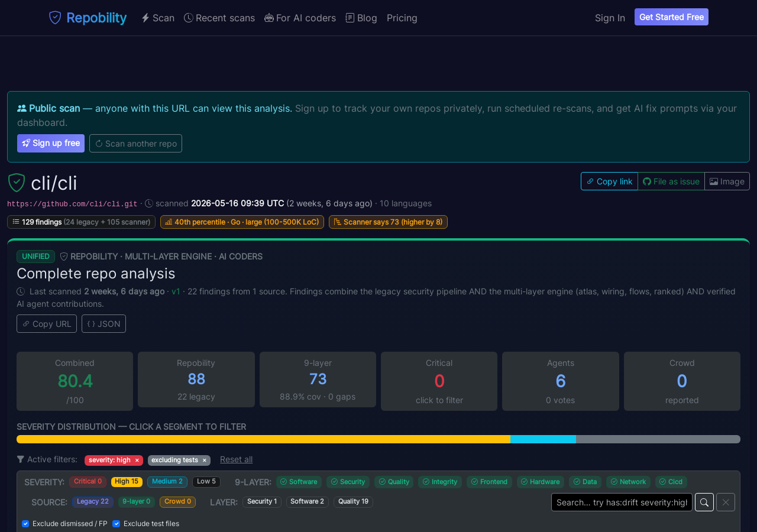Click the Sign up free button

click(51, 143)
